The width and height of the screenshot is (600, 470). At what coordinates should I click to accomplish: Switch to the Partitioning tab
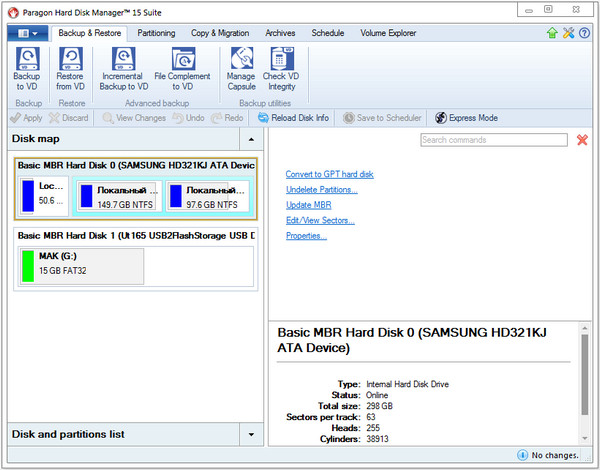[156, 33]
